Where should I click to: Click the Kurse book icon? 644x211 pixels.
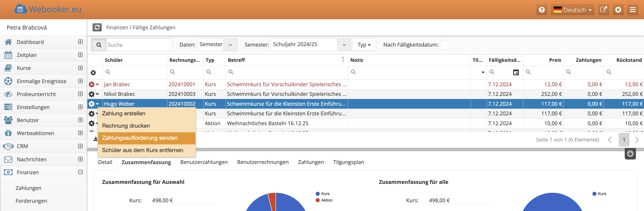click(8, 68)
